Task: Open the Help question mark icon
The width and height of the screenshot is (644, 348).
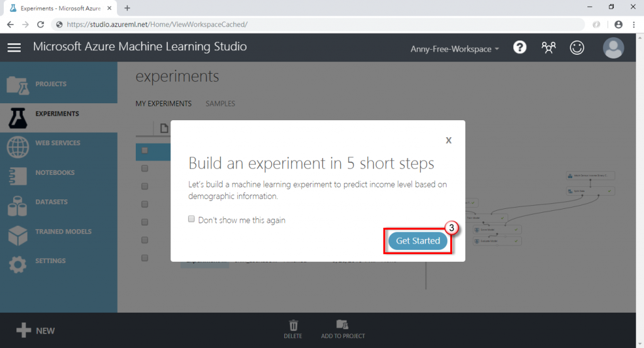Action: tap(519, 48)
